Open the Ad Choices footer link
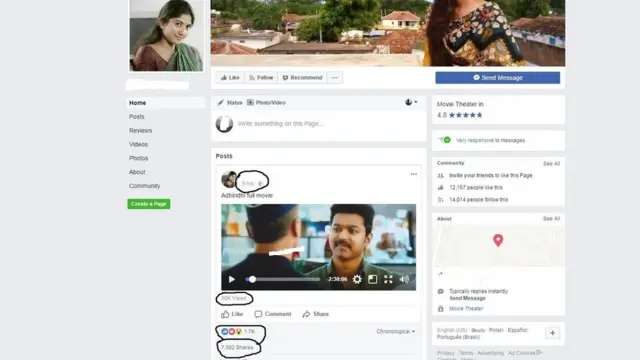 coord(524,353)
